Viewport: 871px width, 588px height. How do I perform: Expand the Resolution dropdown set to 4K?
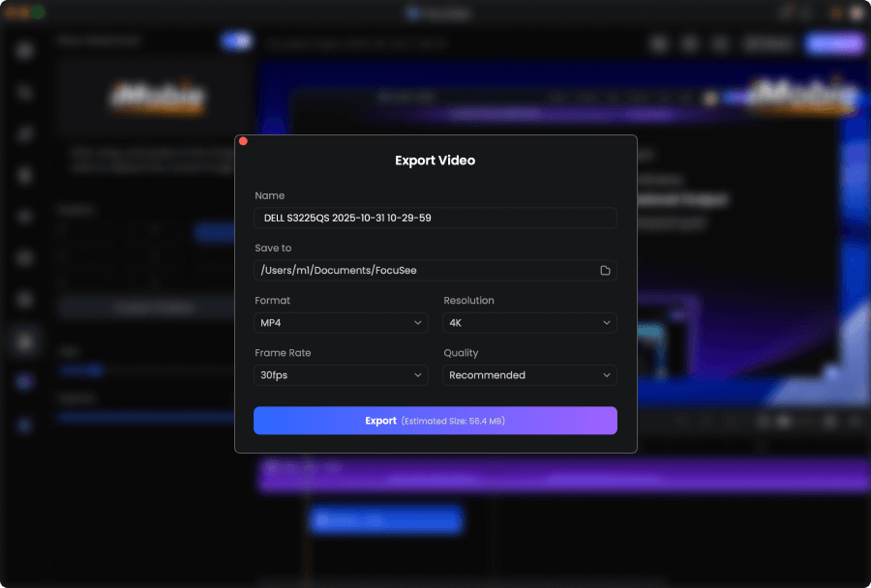[x=529, y=323]
